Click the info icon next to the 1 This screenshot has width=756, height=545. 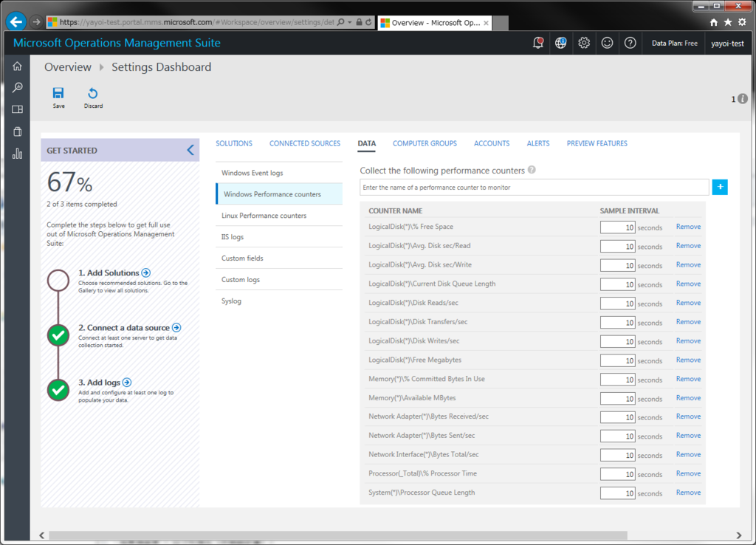coord(743,98)
